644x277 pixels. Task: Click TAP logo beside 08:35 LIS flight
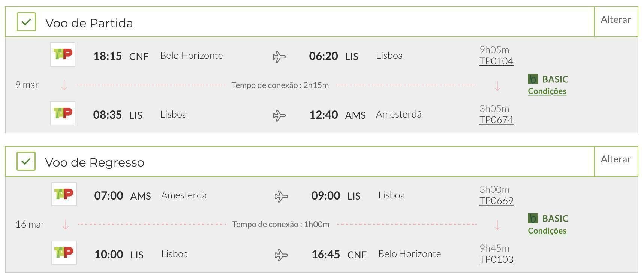(63, 113)
